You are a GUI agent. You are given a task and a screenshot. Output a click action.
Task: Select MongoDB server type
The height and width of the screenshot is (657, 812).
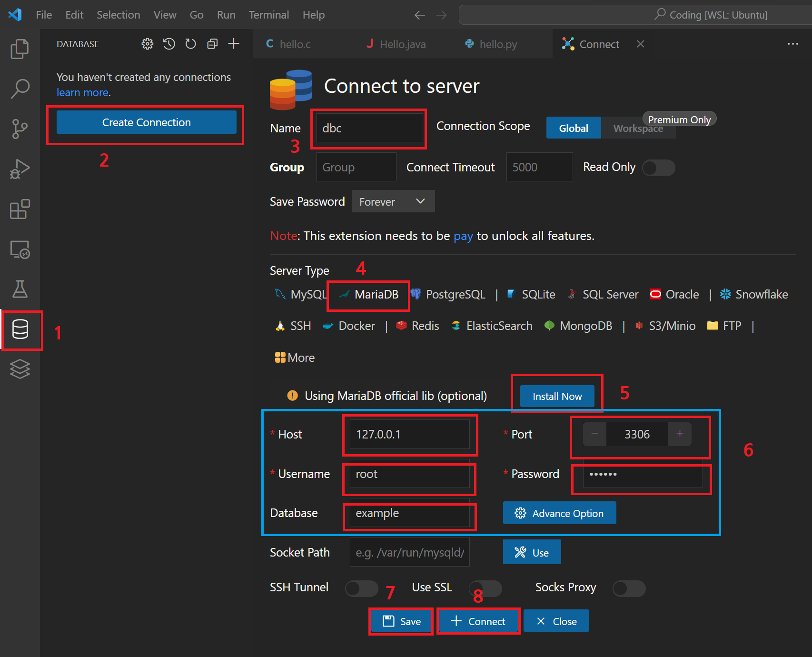click(578, 326)
